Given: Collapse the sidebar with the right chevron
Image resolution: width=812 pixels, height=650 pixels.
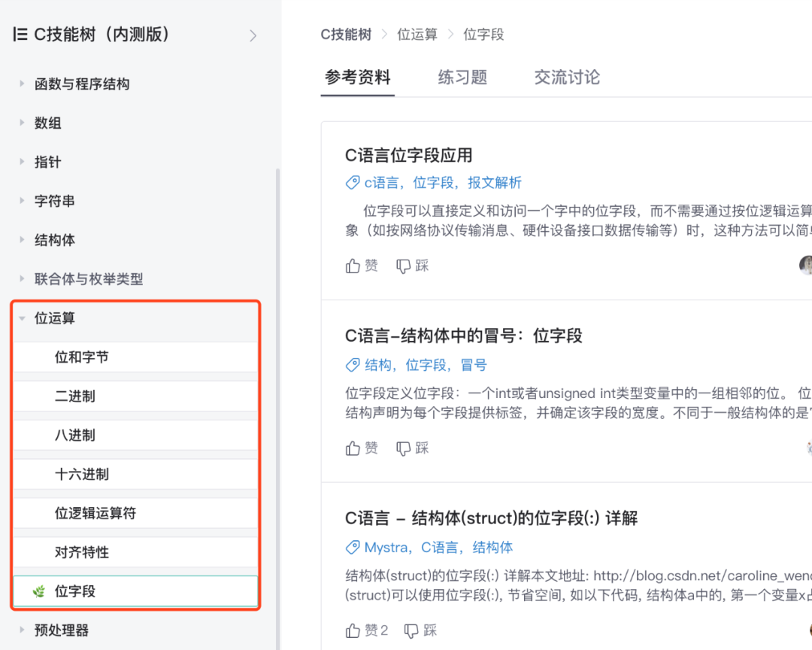Looking at the screenshot, I should pyautogui.click(x=253, y=35).
